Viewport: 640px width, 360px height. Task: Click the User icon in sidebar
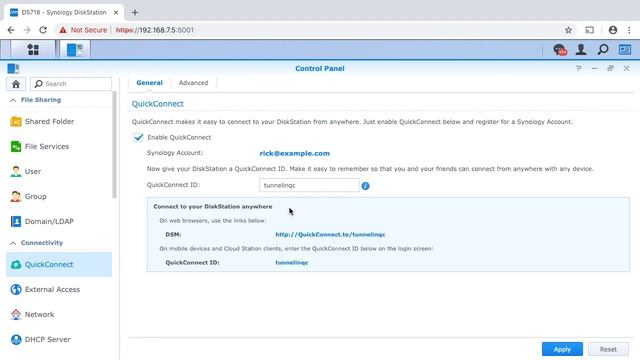point(16,171)
